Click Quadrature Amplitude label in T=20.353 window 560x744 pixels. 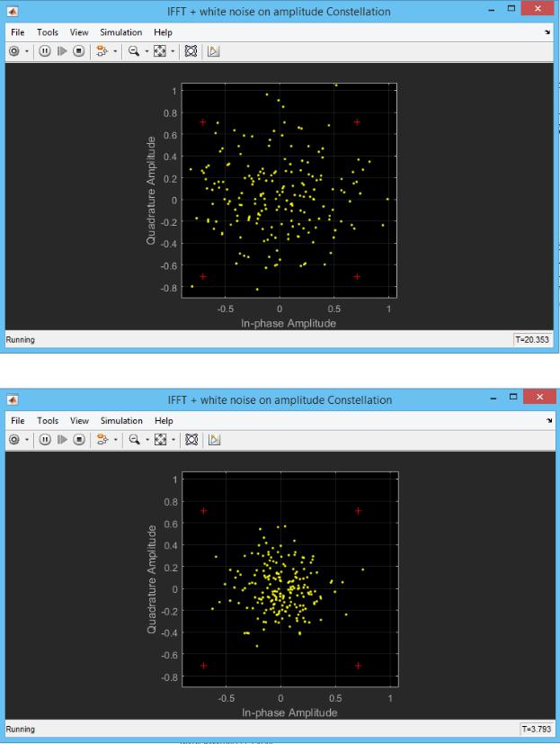coord(151,190)
